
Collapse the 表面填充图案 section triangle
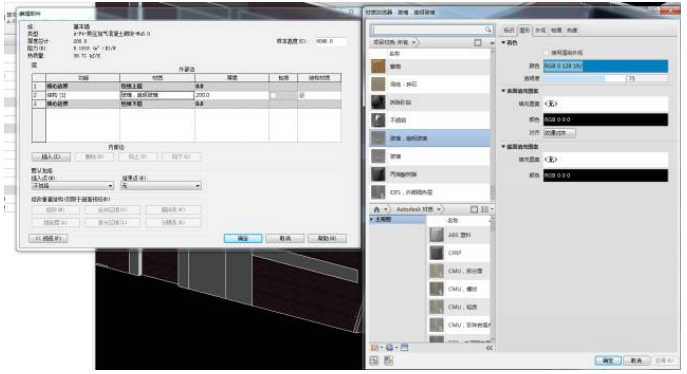click(x=503, y=91)
